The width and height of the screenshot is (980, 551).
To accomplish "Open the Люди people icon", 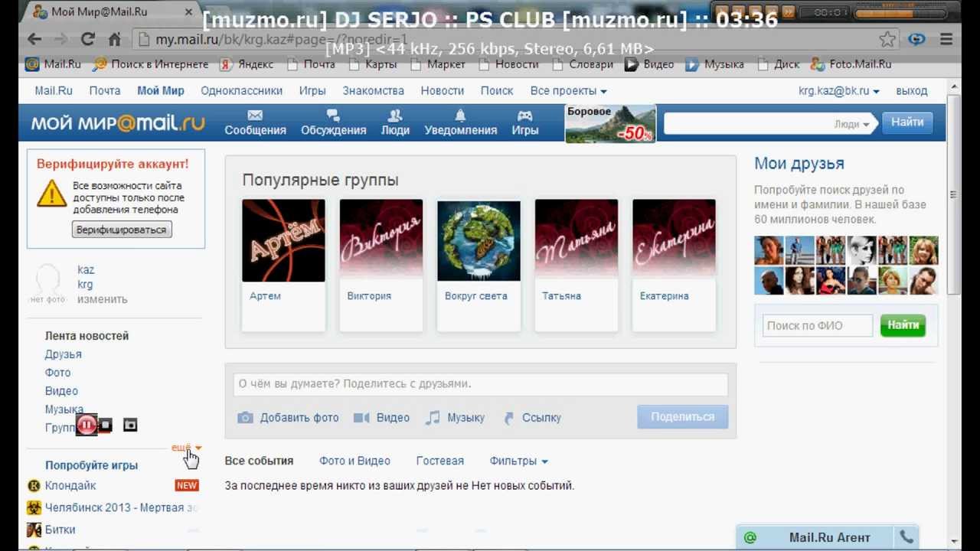I will click(x=395, y=116).
